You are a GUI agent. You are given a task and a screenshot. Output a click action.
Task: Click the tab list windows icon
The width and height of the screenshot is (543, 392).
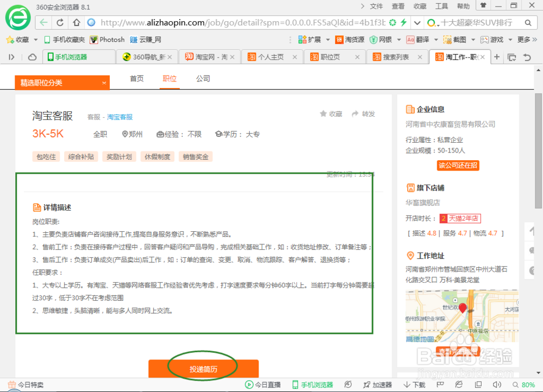pyautogui.click(x=512, y=57)
